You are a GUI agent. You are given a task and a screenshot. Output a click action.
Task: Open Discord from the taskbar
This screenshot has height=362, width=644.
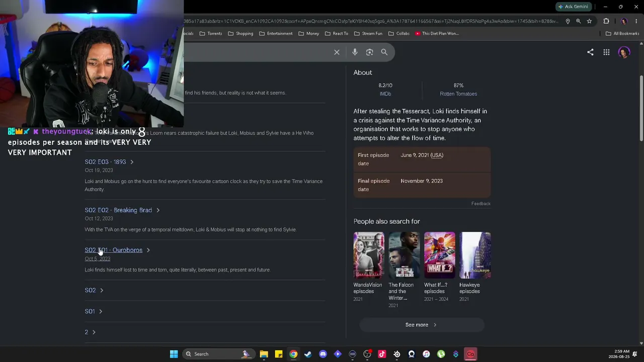pos(323,354)
